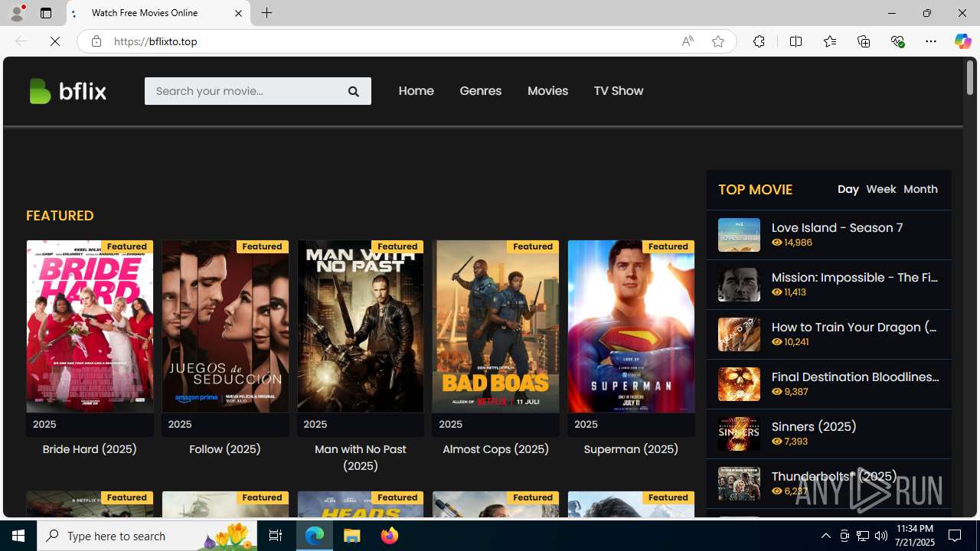Open the Microsoft Edge taskbar icon
Viewport: 980px width, 551px height.
(x=315, y=536)
